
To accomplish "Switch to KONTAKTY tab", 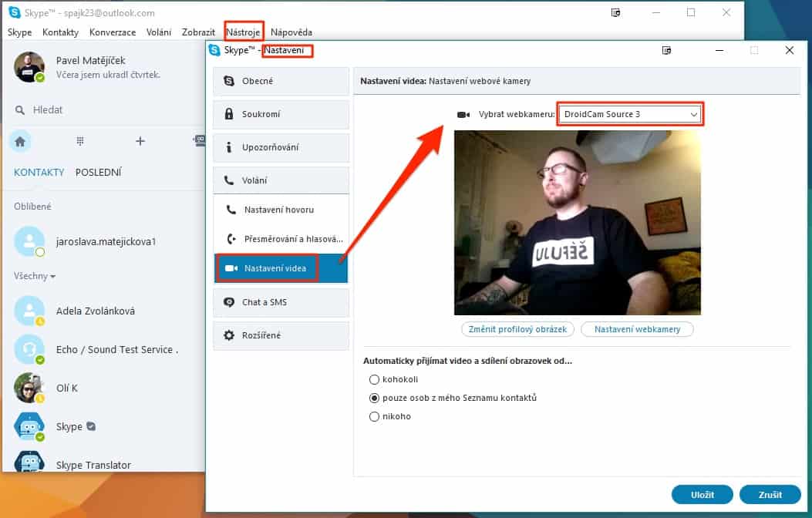I will click(x=39, y=173).
